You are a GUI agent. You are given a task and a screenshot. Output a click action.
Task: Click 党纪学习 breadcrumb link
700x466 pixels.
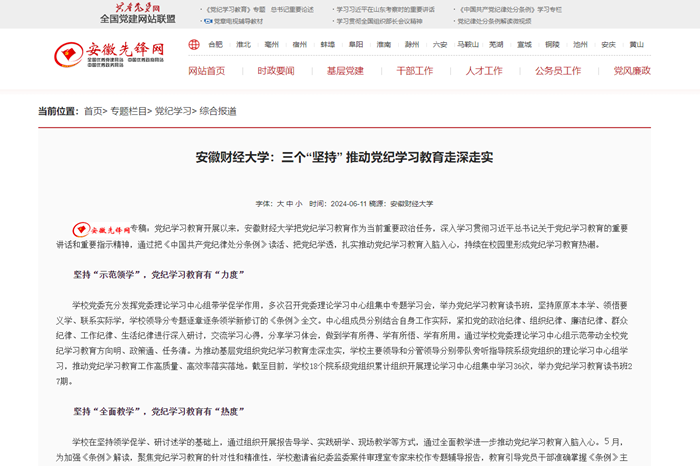click(x=173, y=111)
